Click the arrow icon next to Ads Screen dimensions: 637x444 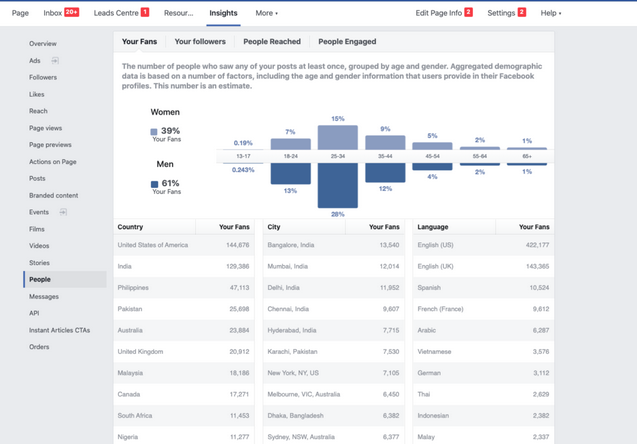coord(55,61)
